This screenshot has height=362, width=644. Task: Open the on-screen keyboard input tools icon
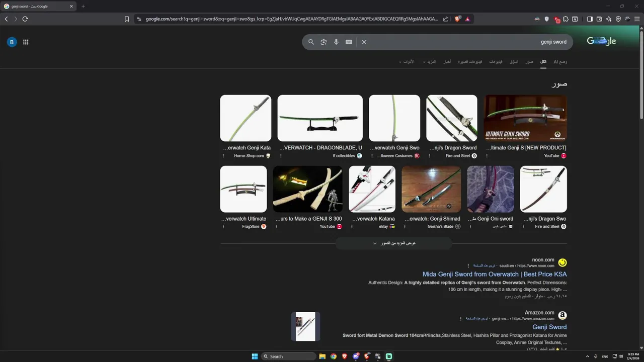click(x=349, y=42)
